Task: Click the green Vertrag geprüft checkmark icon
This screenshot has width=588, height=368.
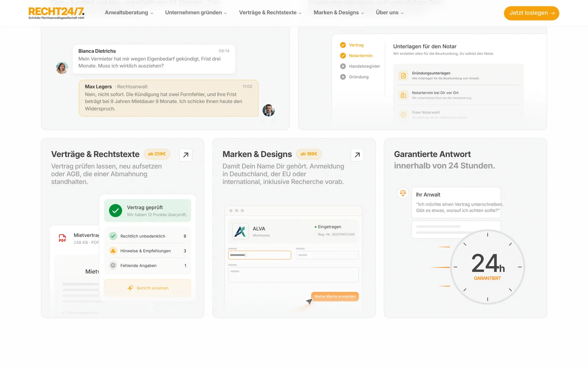Action: click(x=115, y=210)
